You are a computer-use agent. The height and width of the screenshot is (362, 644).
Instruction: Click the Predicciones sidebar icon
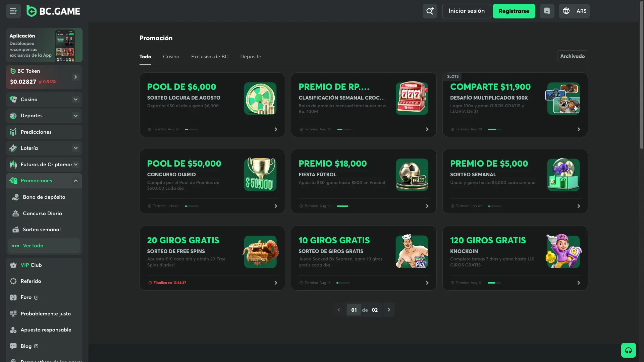(13, 132)
